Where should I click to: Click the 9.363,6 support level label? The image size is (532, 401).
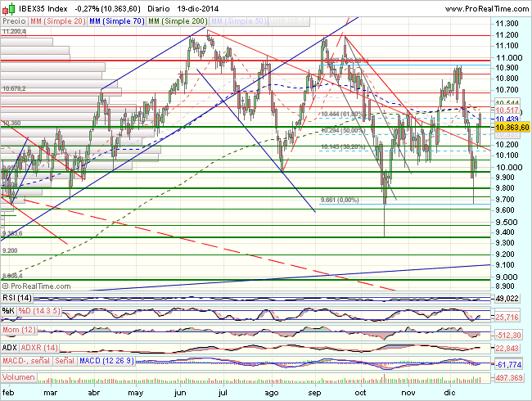12,233
